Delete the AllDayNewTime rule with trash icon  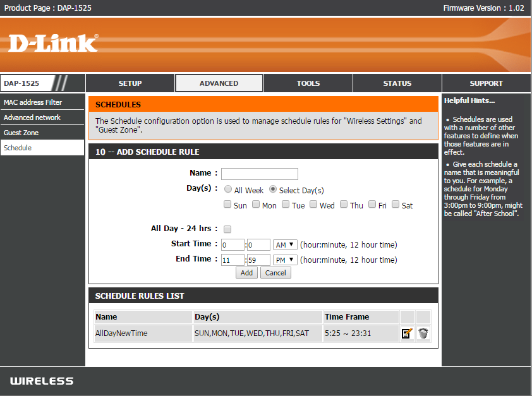tap(423, 333)
